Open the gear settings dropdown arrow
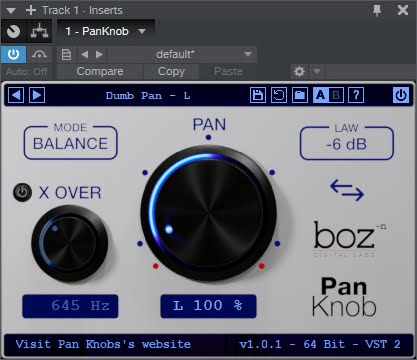The image size is (417, 360). (x=317, y=71)
